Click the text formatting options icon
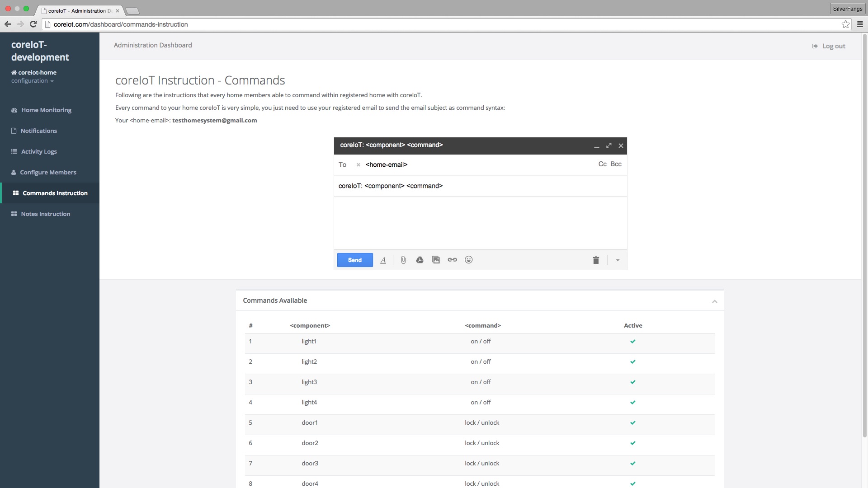Image resolution: width=868 pixels, height=488 pixels. click(383, 260)
